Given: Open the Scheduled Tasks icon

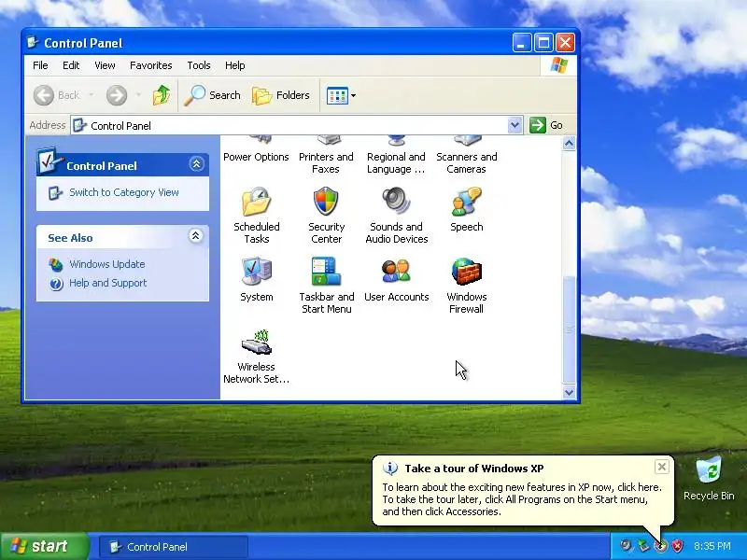Looking at the screenshot, I should coord(256,202).
